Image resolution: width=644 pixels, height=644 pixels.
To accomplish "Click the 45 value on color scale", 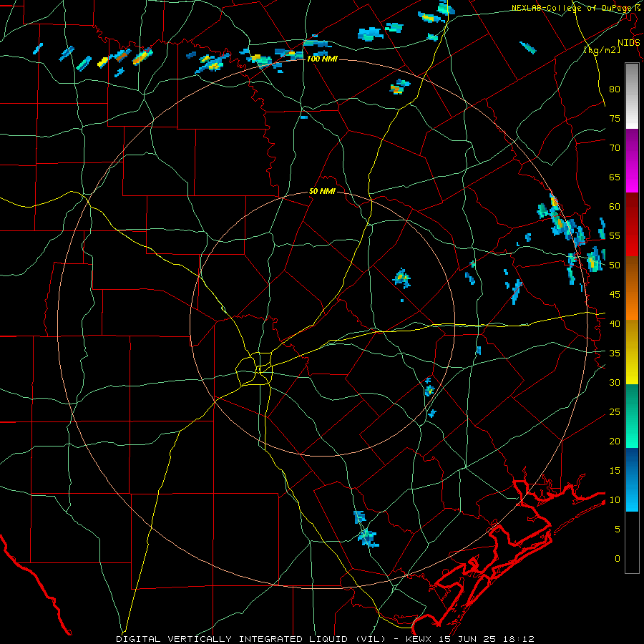I will (x=615, y=295).
